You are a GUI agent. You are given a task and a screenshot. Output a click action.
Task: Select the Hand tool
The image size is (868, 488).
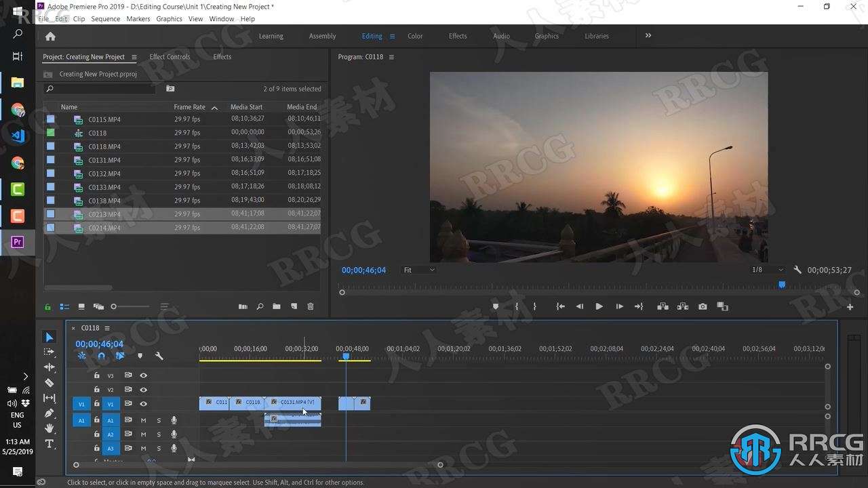tap(50, 428)
